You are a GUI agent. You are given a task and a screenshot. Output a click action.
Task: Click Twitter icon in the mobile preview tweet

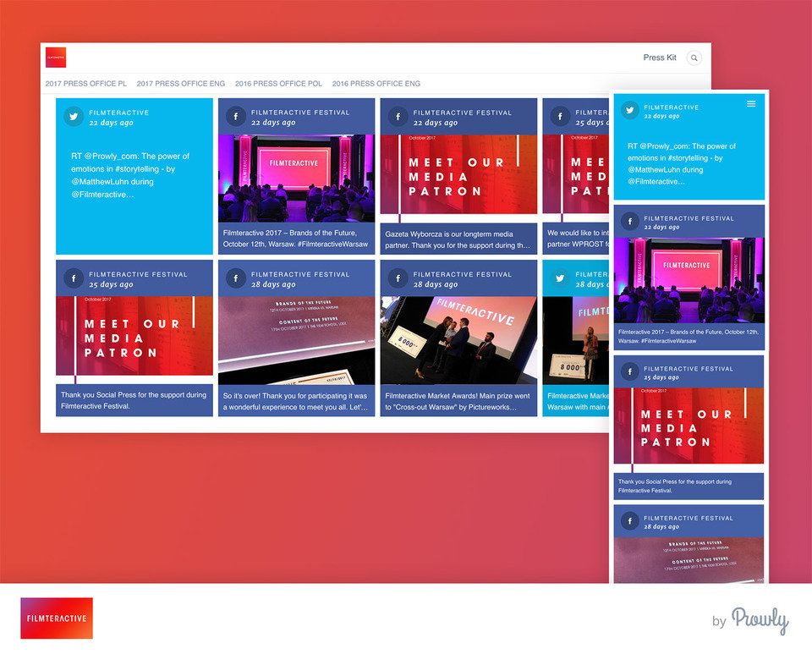[x=629, y=111]
